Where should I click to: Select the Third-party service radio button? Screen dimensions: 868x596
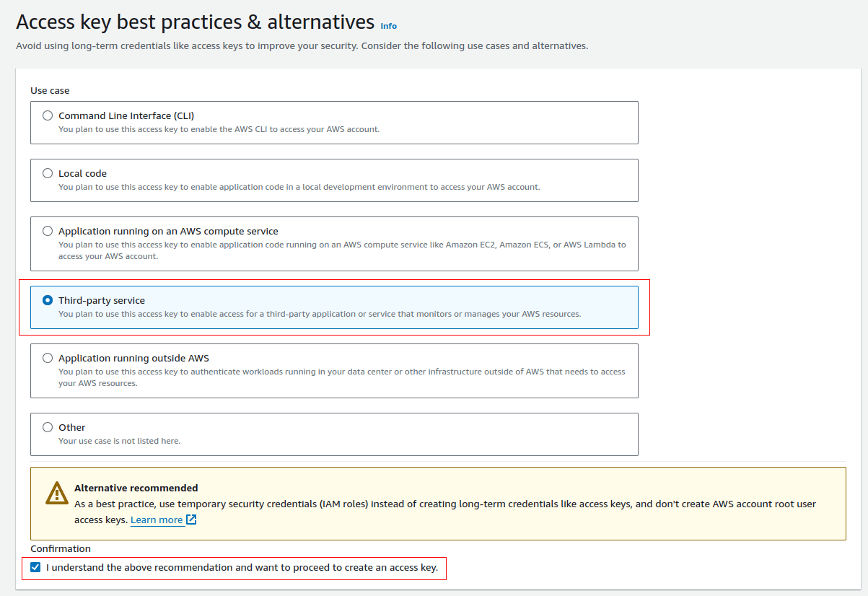[x=48, y=300]
